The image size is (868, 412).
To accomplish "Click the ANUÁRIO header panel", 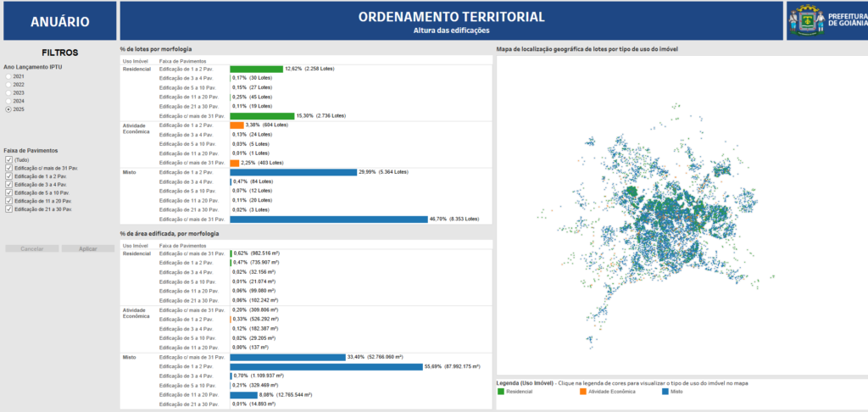I will pos(58,21).
